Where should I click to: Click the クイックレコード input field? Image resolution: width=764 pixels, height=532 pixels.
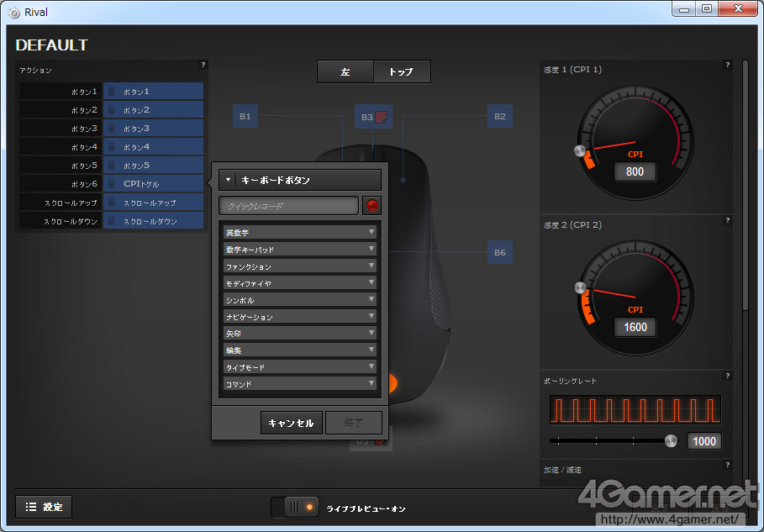coord(289,206)
